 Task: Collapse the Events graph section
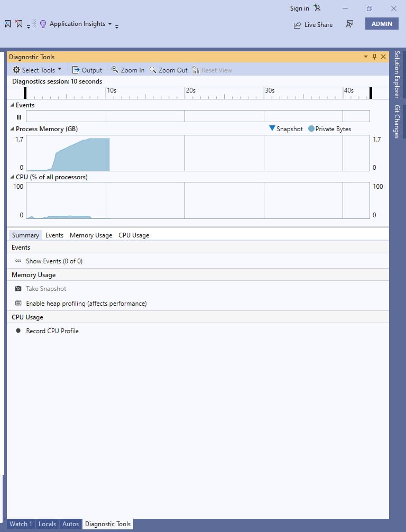tap(12, 105)
